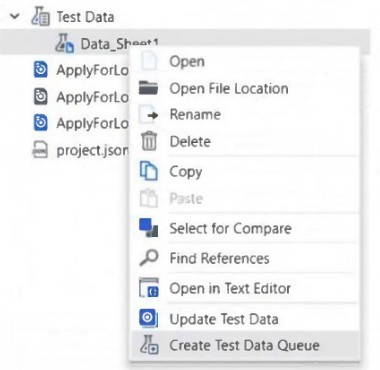This screenshot has height=370, width=380.
Task: Click the folder icon for Open File Location
Action: click(x=148, y=88)
